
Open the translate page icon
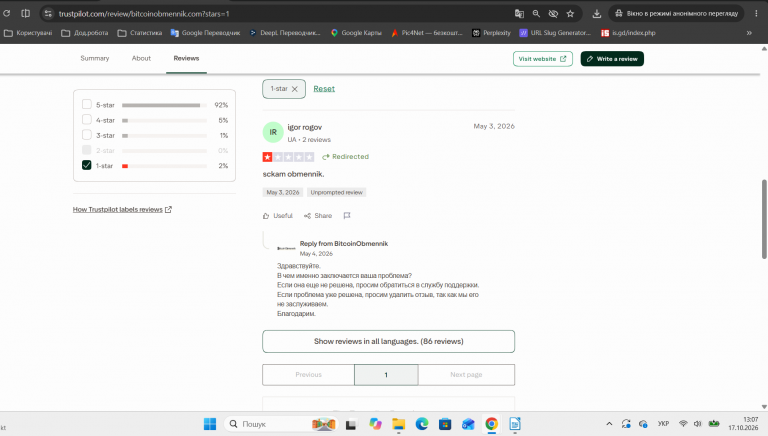click(519, 14)
